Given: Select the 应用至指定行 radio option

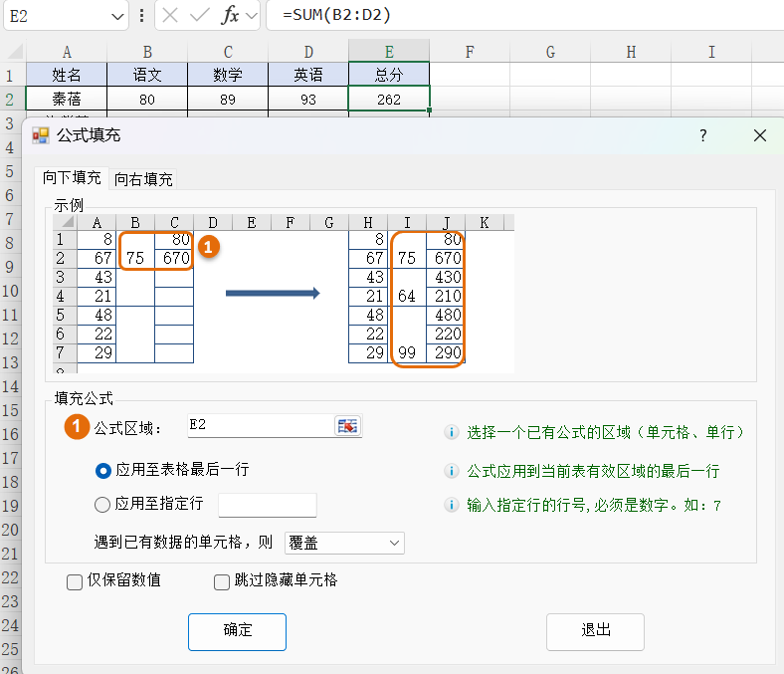Looking at the screenshot, I should [x=102, y=505].
